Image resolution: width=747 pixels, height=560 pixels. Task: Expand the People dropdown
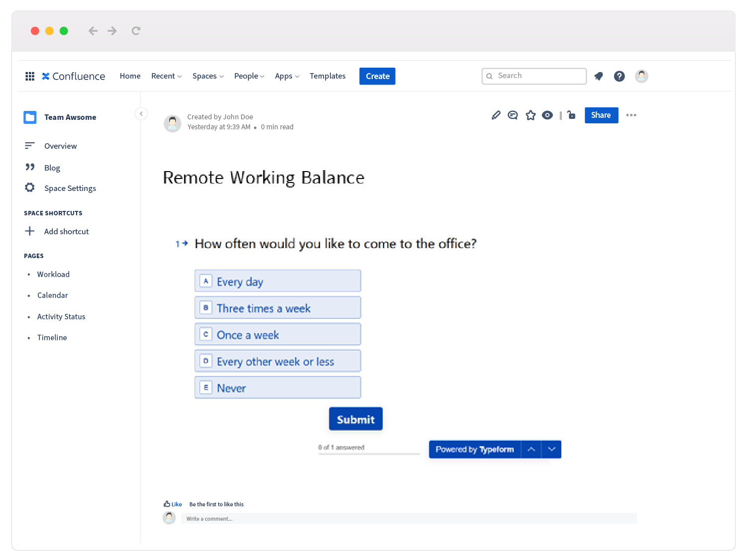tap(249, 76)
